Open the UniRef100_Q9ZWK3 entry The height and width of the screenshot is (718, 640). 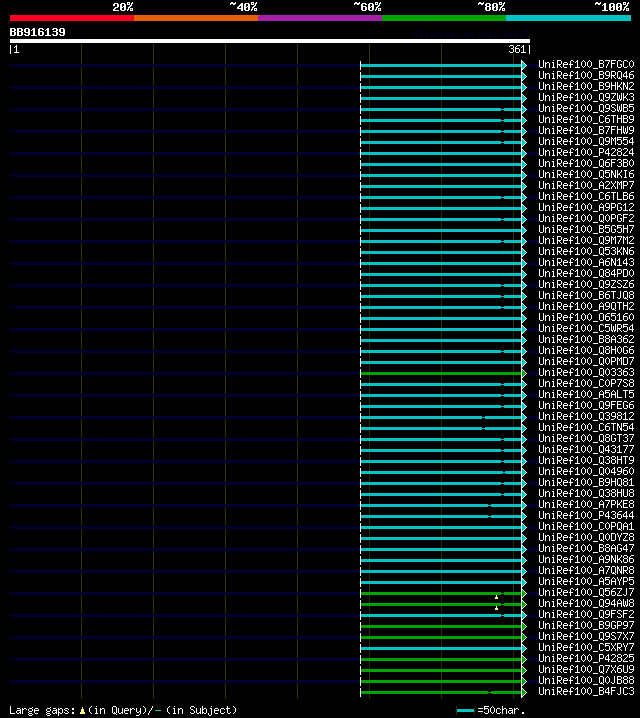(586, 98)
